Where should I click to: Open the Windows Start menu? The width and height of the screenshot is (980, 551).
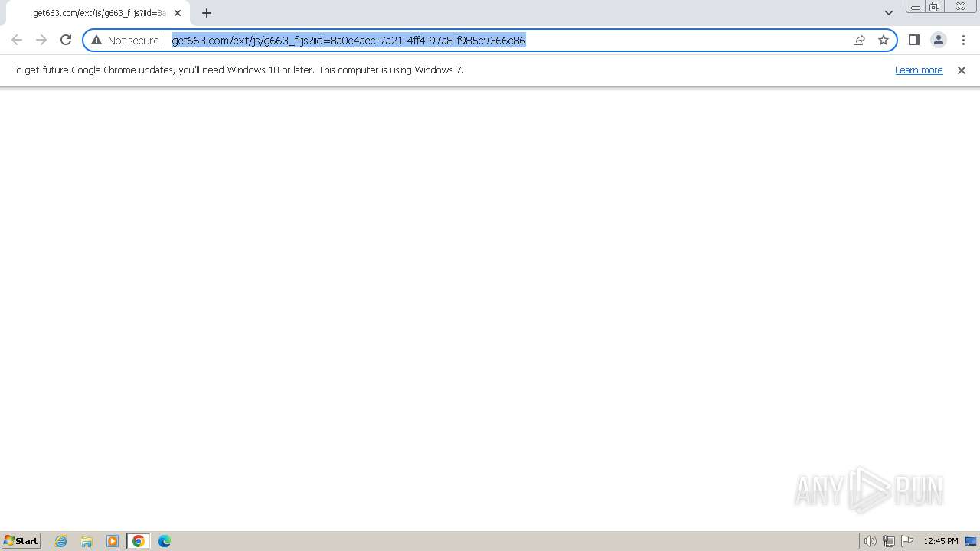21,540
